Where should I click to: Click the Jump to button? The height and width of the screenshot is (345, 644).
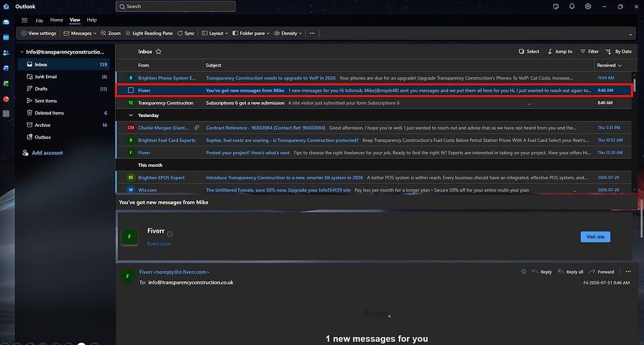point(560,52)
